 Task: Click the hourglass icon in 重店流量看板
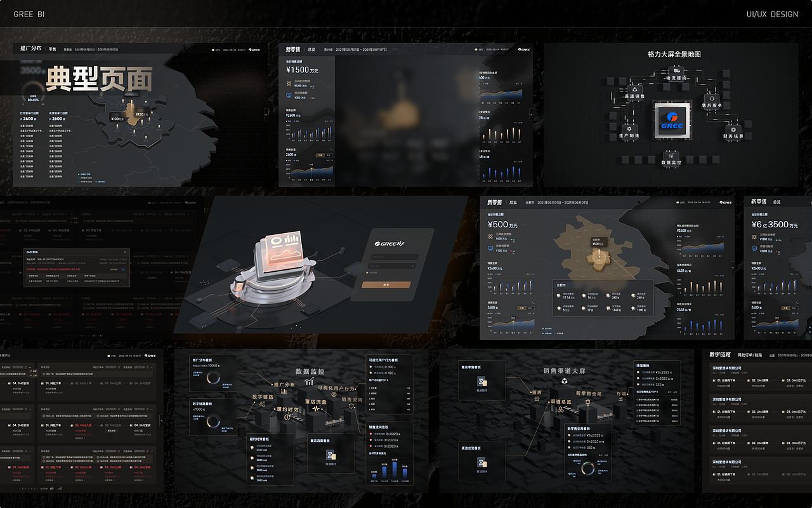(331, 455)
